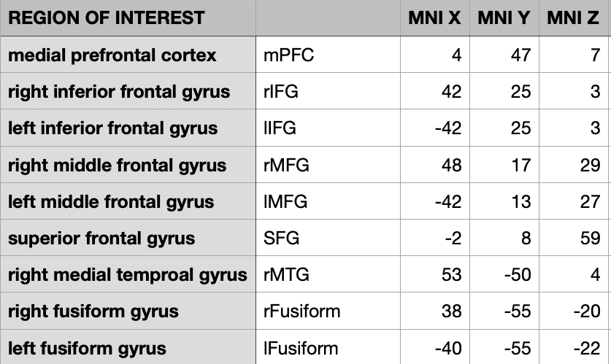The height and width of the screenshot is (364, 611).
Task: Click the superior frontal gyrus row label
Action: click(x=101, y=238)
